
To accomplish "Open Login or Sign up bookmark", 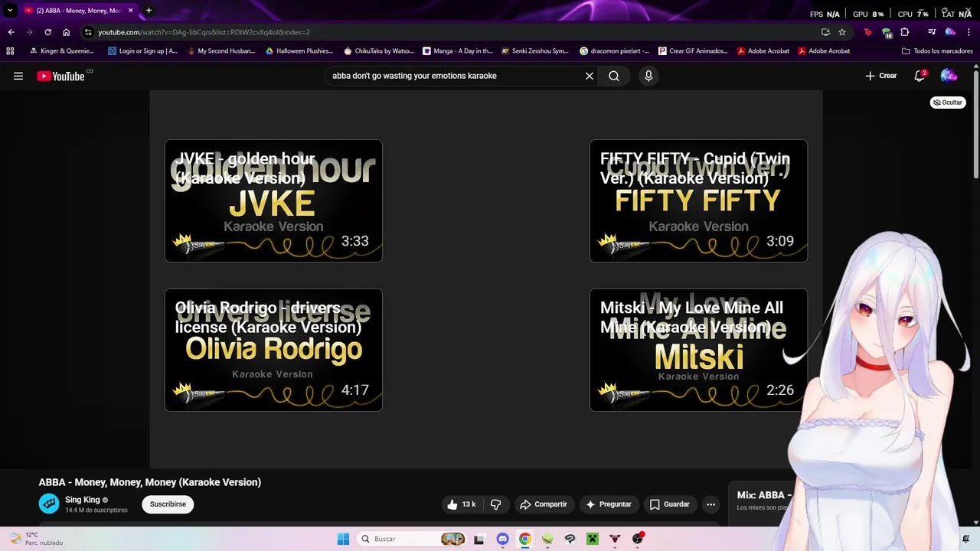I will [143, 51].
